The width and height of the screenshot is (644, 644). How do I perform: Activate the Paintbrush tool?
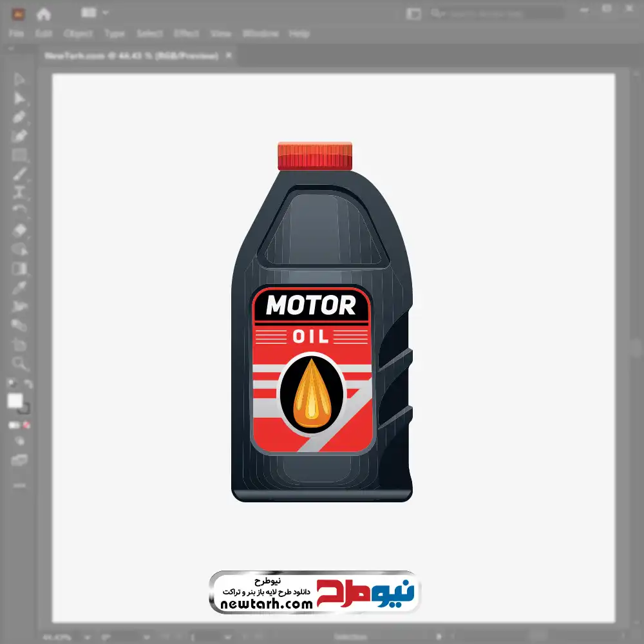point(19,173)
